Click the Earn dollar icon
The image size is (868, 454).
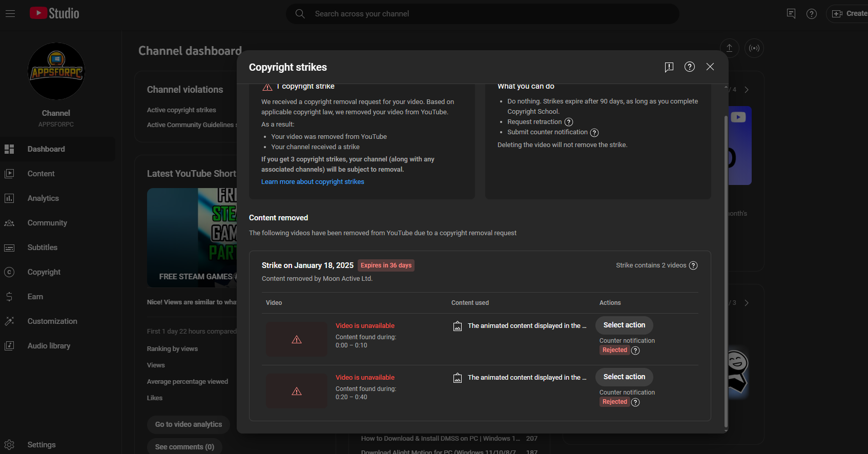(9, 297)
